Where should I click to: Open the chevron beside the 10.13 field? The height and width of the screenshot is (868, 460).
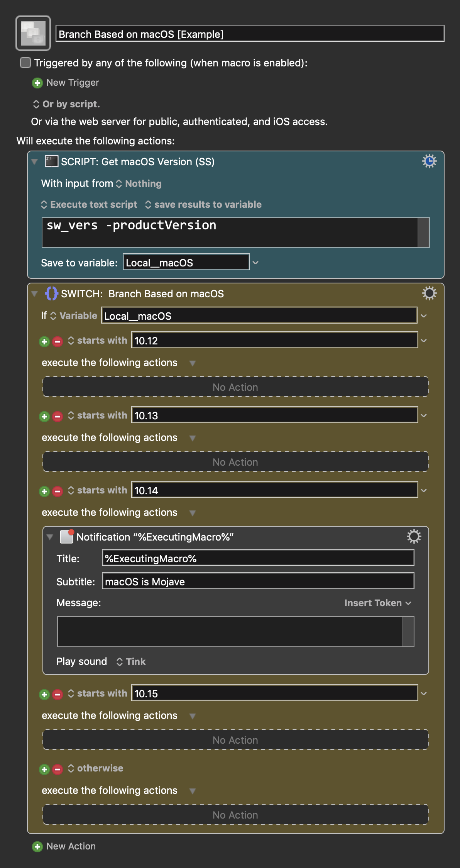(424, 415)
